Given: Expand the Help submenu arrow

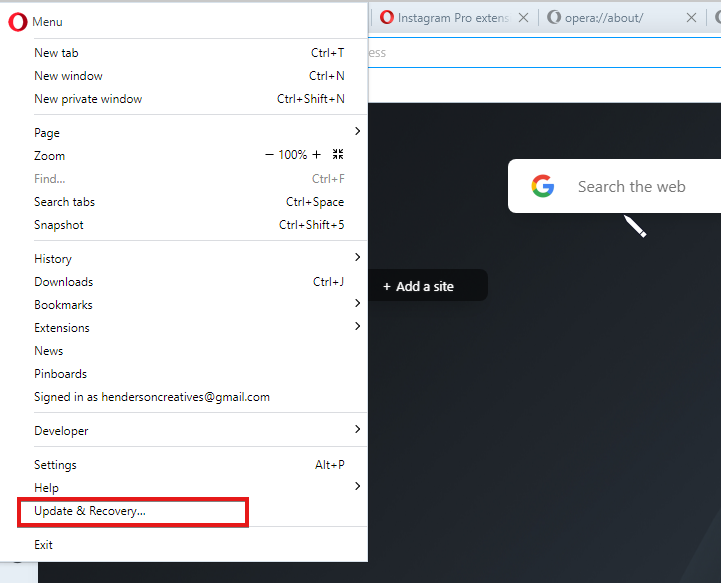Looking at the screenshot, I should [357, 486].
